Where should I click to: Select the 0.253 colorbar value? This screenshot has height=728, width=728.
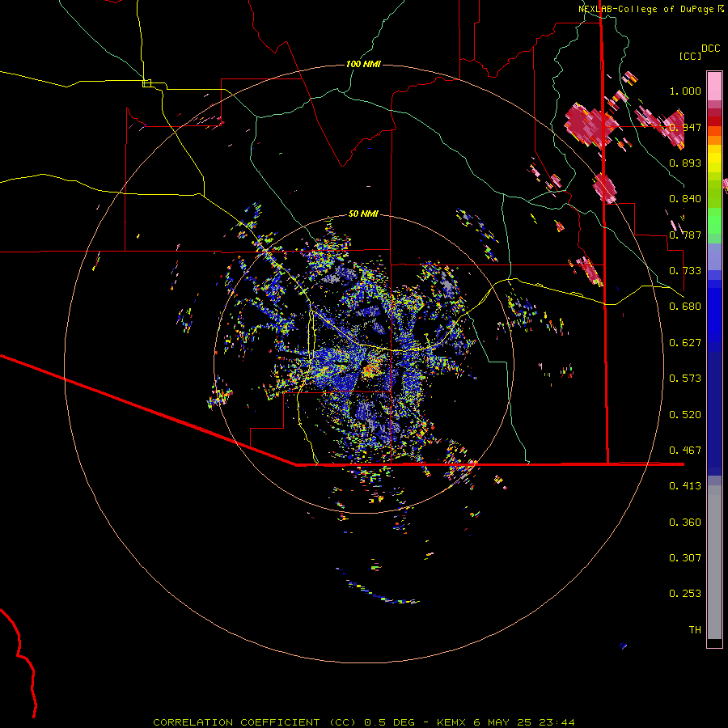pos(685,594)
